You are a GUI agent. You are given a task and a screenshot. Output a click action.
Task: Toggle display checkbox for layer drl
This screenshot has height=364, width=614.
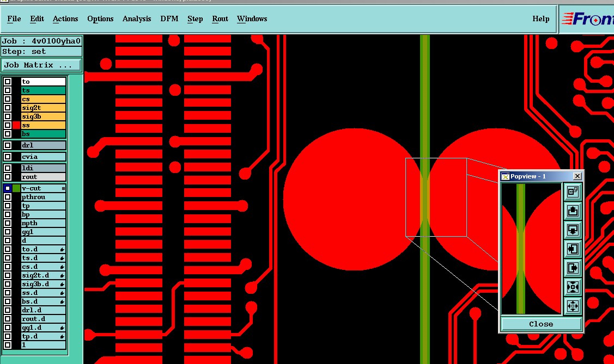[8, 145]
